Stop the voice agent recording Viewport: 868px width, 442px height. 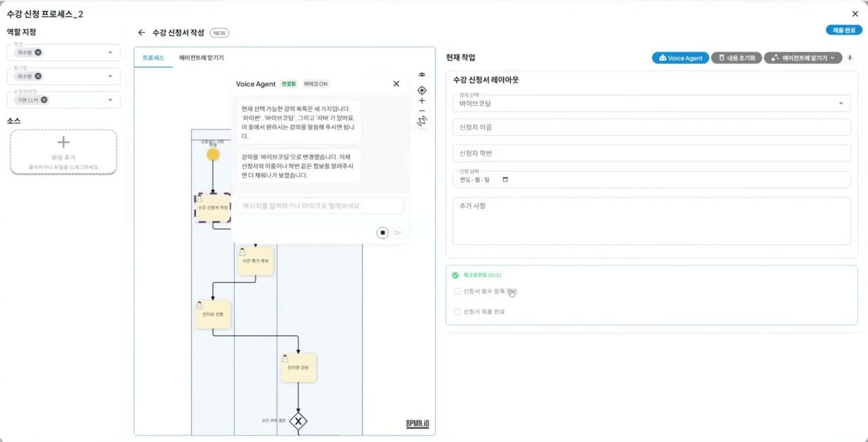pyautogui.click(x=382, y=233)
